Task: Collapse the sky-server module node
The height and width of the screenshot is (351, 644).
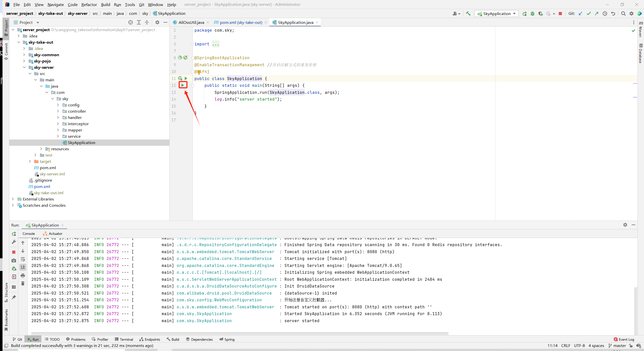Action: pos(24,67)
